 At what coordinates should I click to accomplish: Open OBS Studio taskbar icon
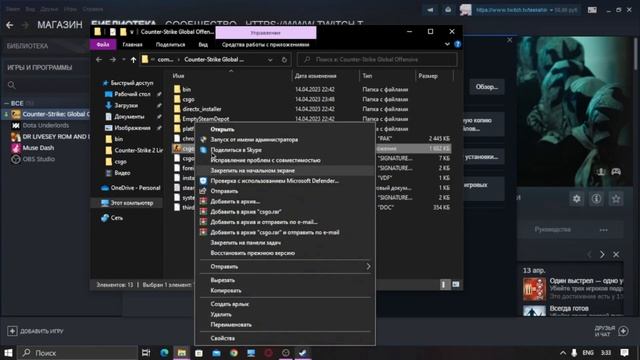[286, 353]
